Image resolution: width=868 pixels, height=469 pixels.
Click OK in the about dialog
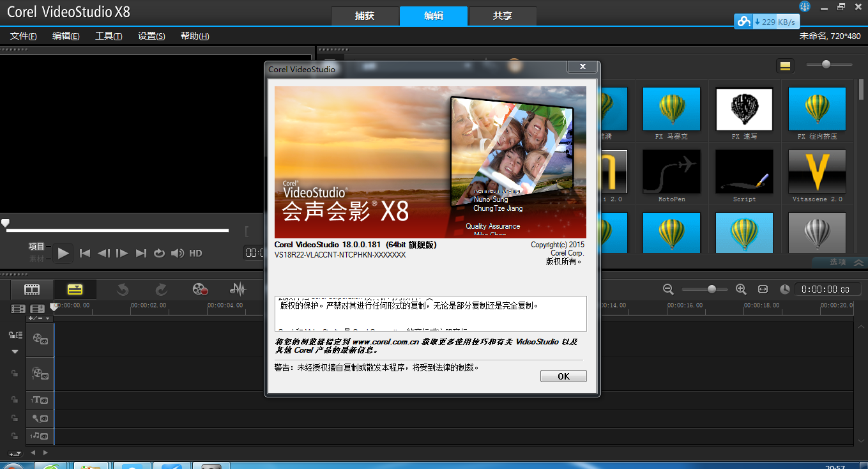point(563,376)
